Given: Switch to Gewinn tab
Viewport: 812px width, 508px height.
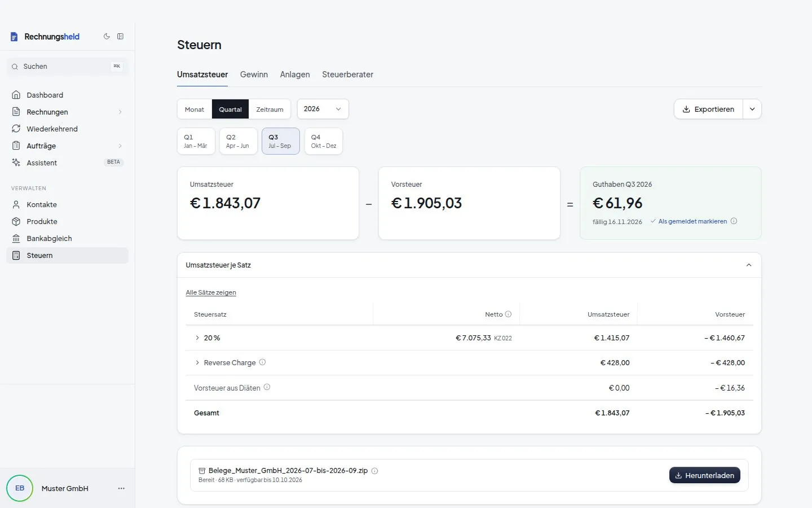Looking at the screenshot, I should tap(254, 75).
